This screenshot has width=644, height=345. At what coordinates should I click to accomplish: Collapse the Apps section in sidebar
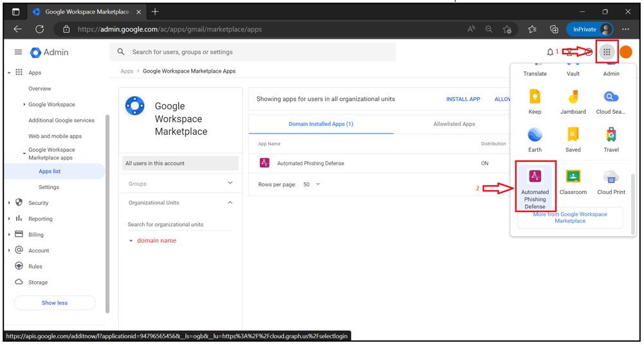[9, 73]
